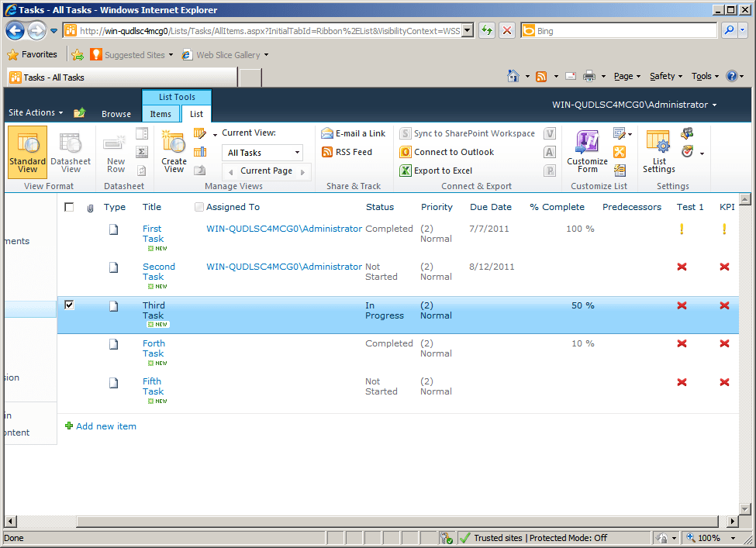Go to next page arrow in Current Page
Screen dimensions: 756x548
point(302,172)
